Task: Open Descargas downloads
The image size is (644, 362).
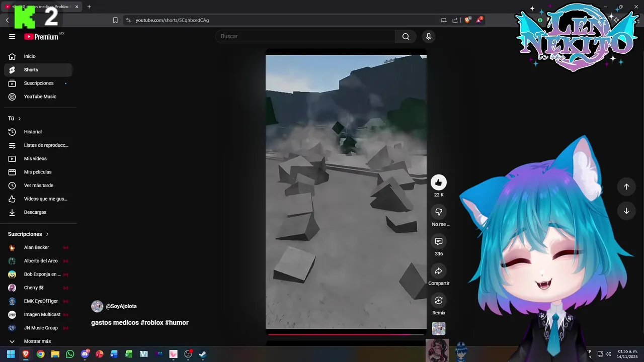Action: pos(38,212)
